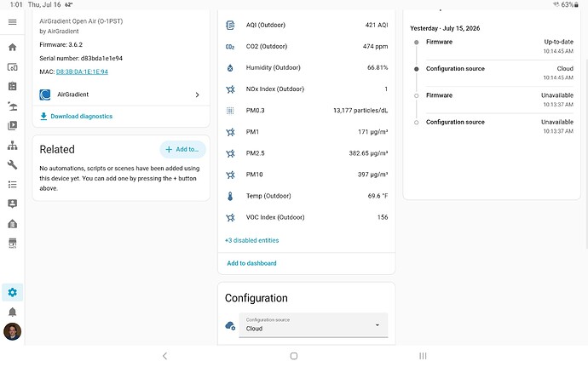This screenshot has width=588, height=367.
Task: Open the Configuration source Cloud dropdown
Action: pyautogui.click(x=314, y=325)
